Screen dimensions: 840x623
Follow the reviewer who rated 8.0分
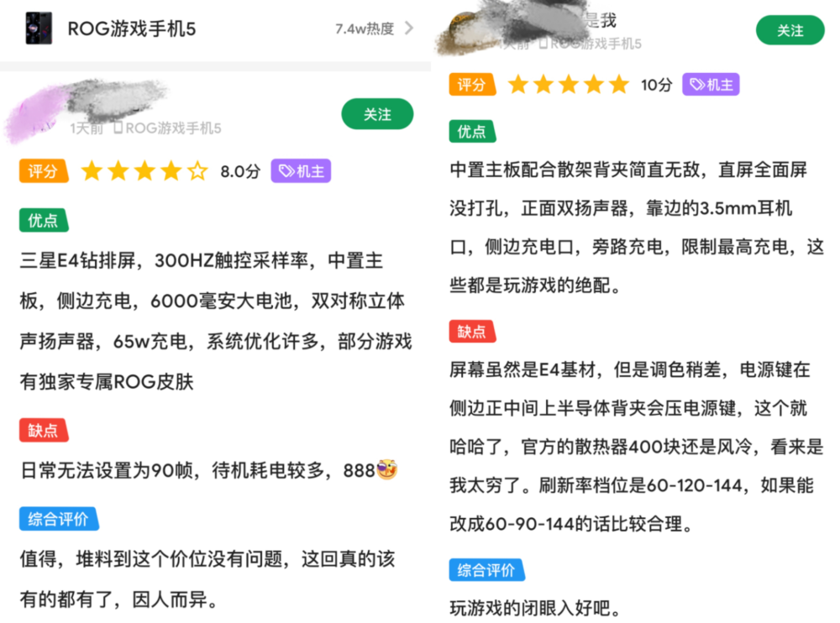point(377,114)
